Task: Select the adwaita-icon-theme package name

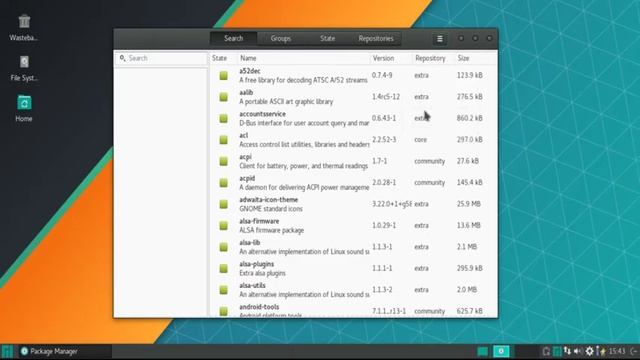Action: click(269, 200)
